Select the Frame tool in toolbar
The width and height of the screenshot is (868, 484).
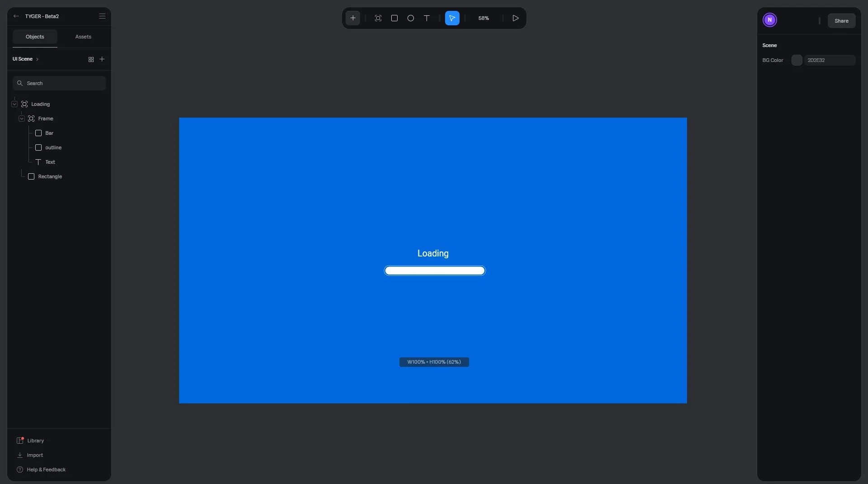[378, 18]
